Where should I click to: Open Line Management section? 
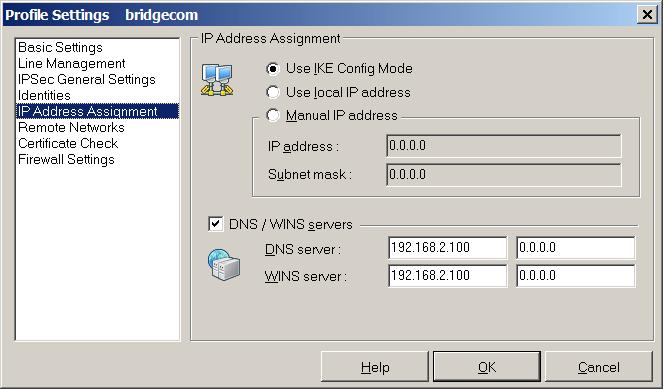click(x=71, y=63)
